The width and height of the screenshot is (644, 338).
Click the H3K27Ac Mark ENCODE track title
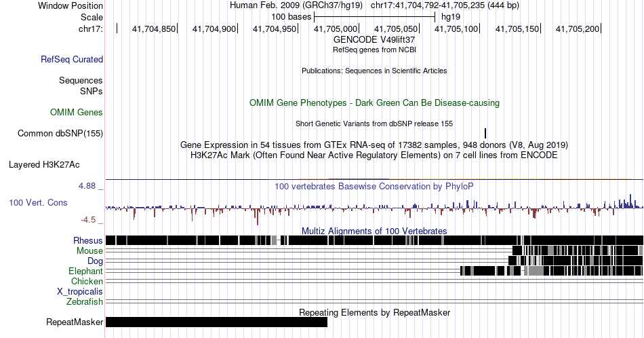pyautogui.click(x=374, y=155)
